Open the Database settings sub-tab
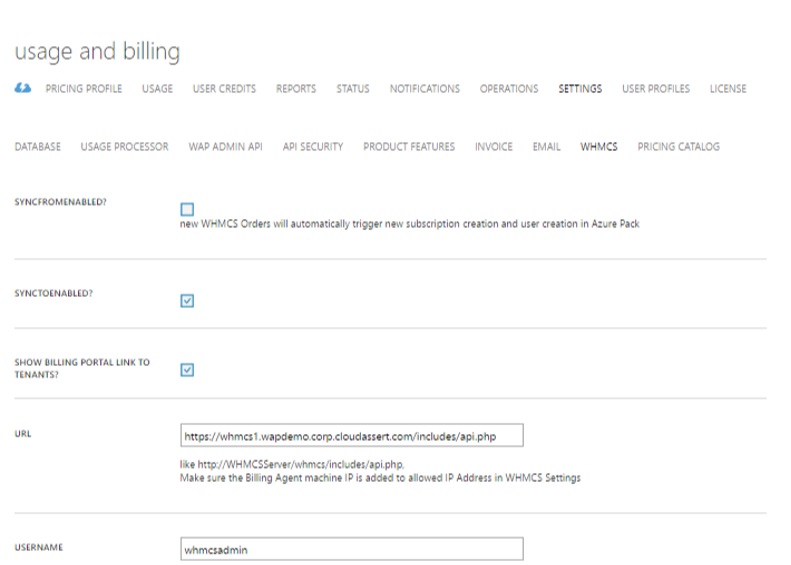The height and width of the screenshot is (565, 791). pos(38,147)
